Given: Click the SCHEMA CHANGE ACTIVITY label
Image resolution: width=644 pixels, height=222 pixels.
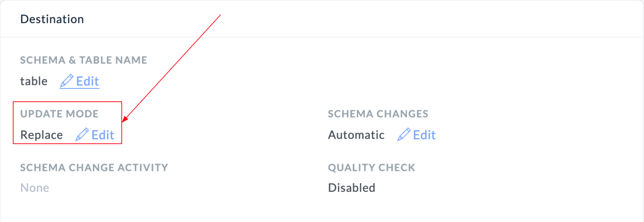Looking at the screenshot, I should [94, 167].
